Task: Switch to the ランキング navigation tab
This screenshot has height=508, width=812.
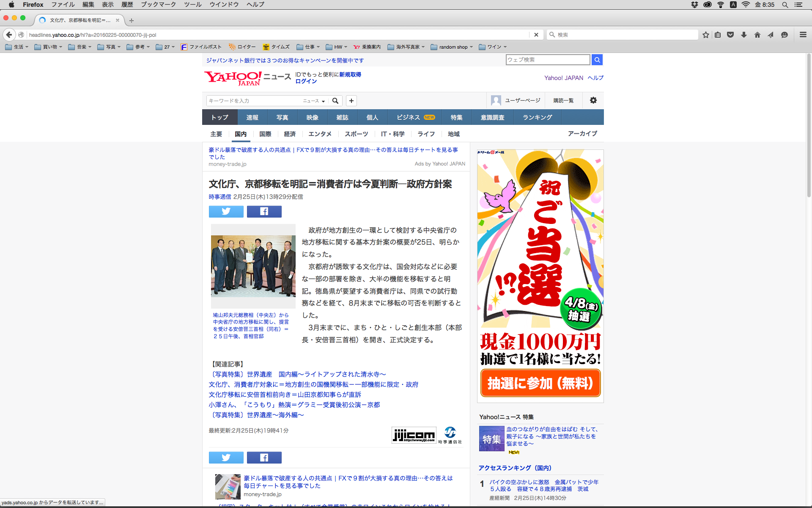Action: (x=537, y=117)
